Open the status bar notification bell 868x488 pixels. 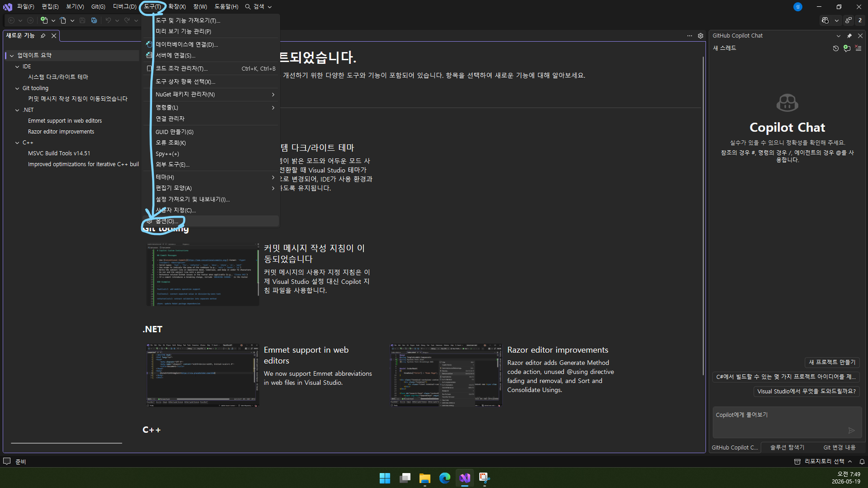(x=862, y=462)
